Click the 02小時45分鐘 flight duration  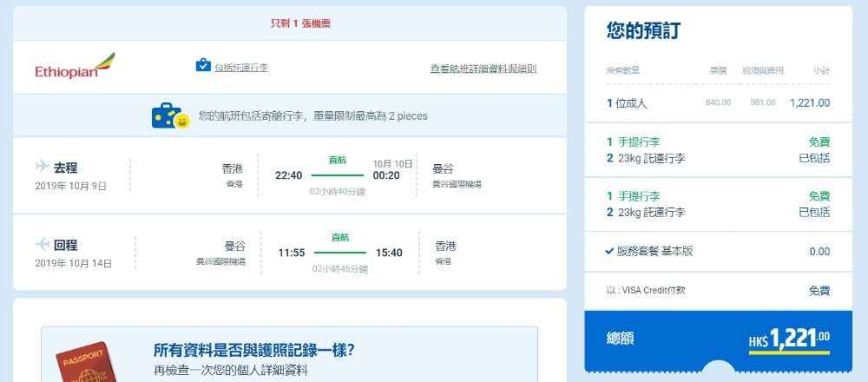339,268
